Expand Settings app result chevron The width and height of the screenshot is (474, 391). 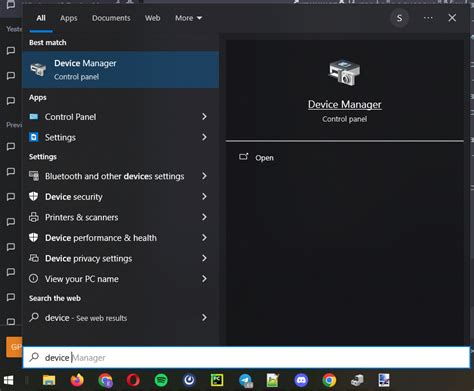click(204, 137)
